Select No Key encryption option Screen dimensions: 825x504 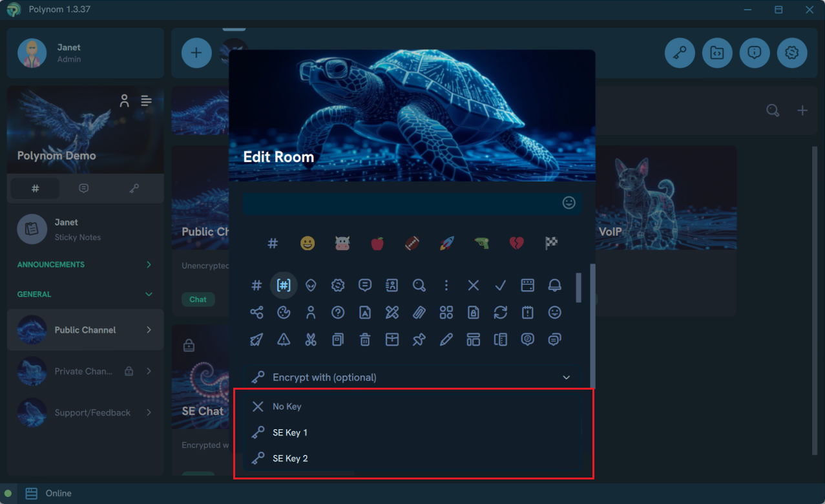(x=287, y=406)
